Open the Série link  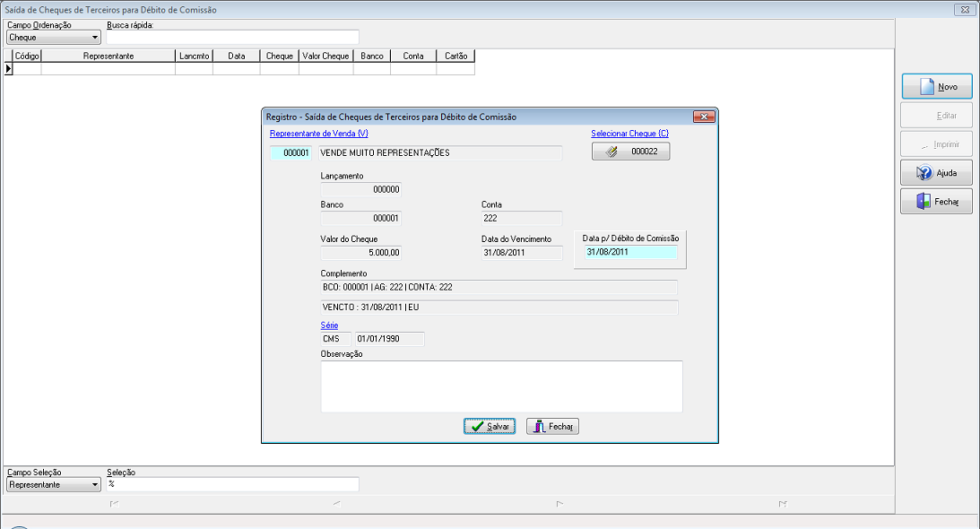[x=329, y=325]
